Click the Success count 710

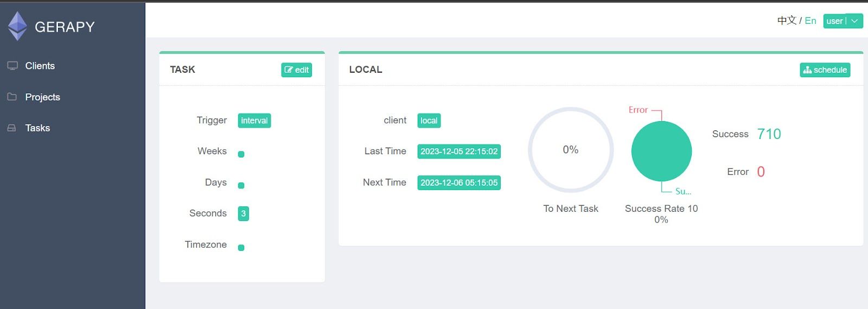click(769, 134)
